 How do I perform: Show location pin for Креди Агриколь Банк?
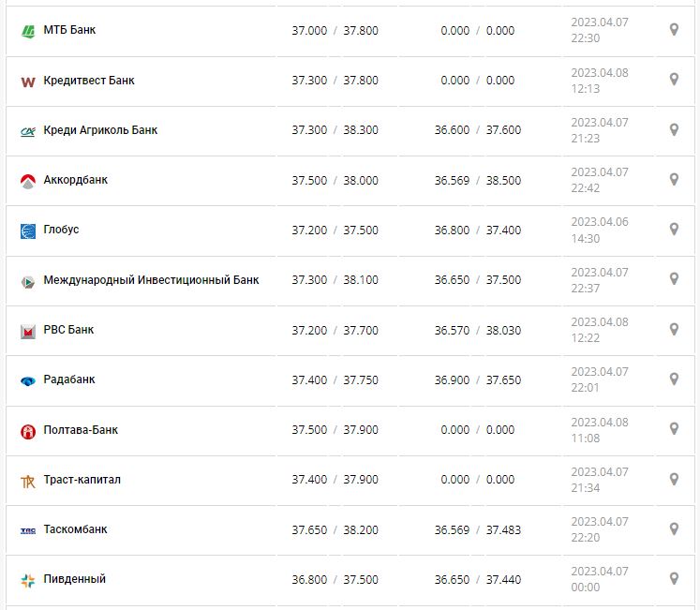673,129
